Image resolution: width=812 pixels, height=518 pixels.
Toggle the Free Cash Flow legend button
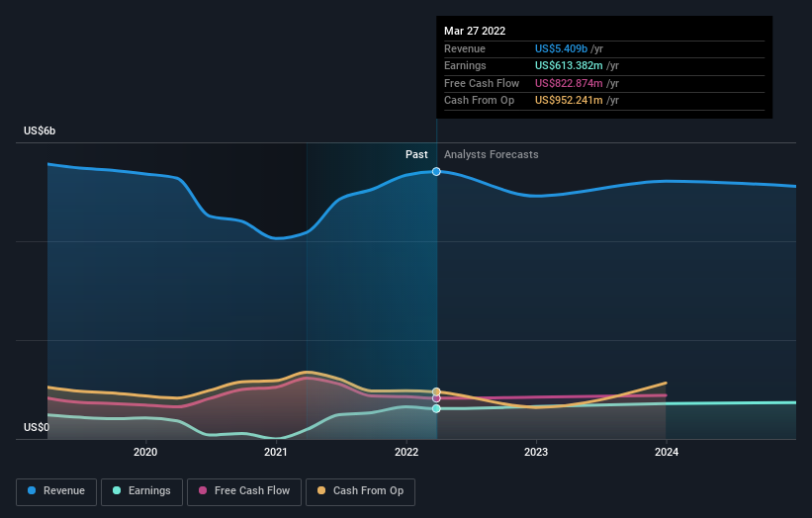coord(244,491)
